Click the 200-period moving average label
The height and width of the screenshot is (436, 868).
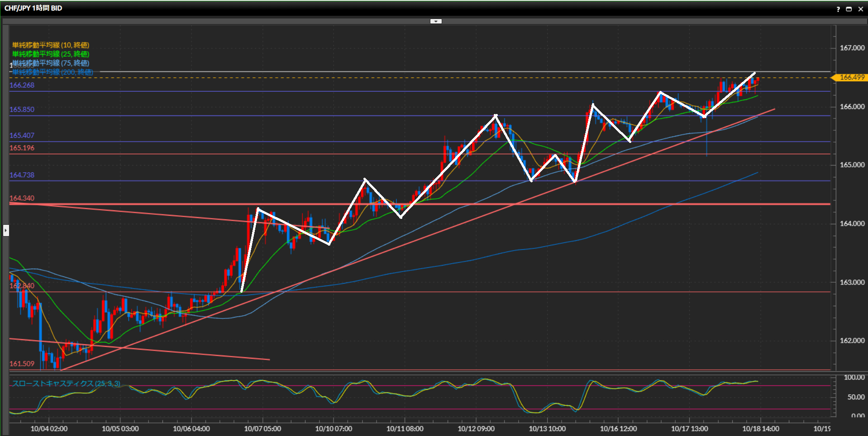(52, 72)
